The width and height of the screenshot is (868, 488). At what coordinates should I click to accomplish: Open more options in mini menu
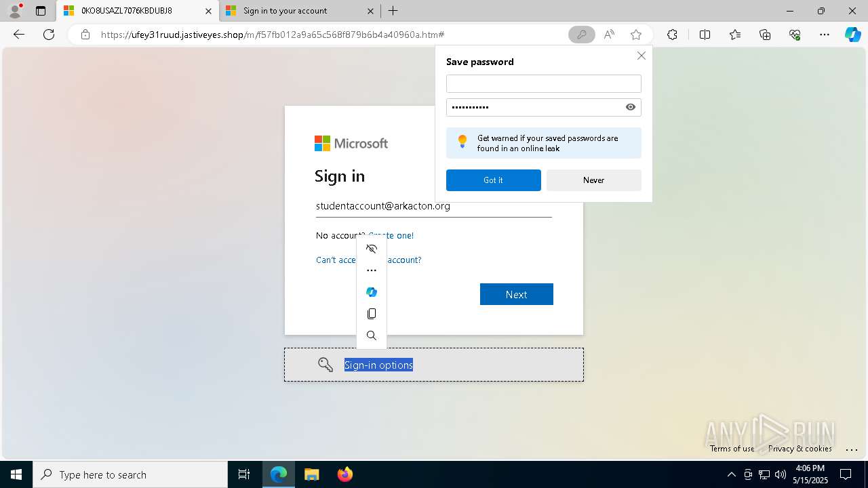(372, 270)
